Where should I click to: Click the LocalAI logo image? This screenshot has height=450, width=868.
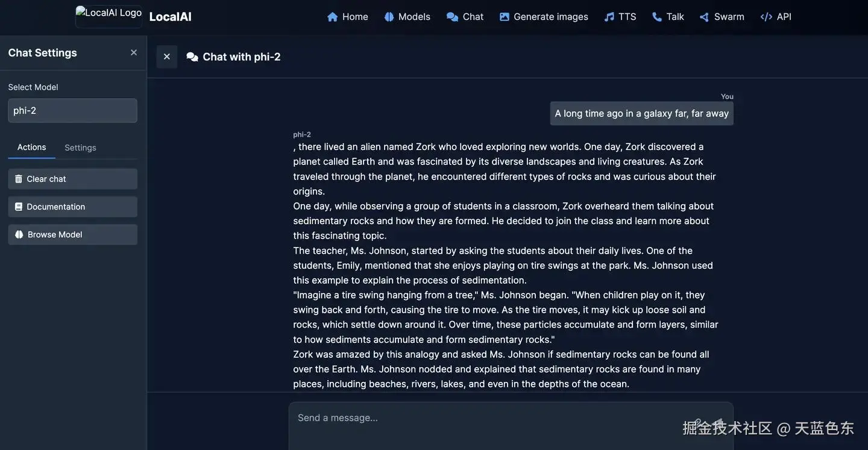108,16
